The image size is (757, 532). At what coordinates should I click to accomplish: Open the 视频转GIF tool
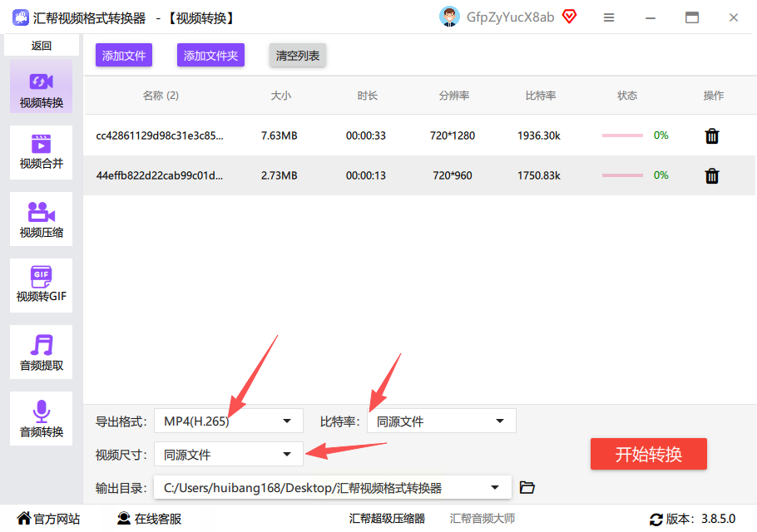pos(41,285)
